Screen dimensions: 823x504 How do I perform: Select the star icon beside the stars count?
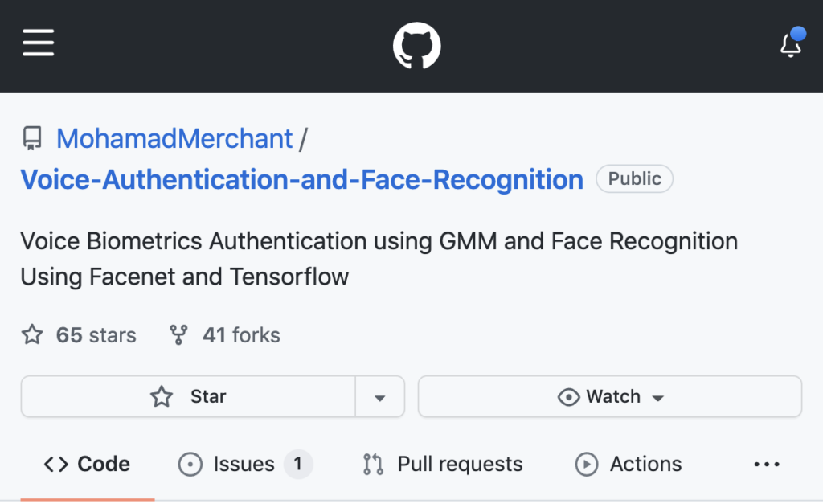tap(31, 335)
